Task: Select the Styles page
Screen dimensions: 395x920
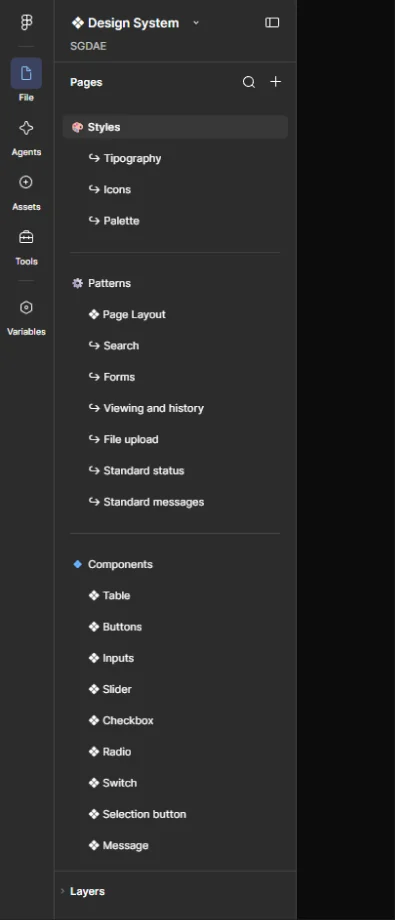Action: [x=175, y=127]
